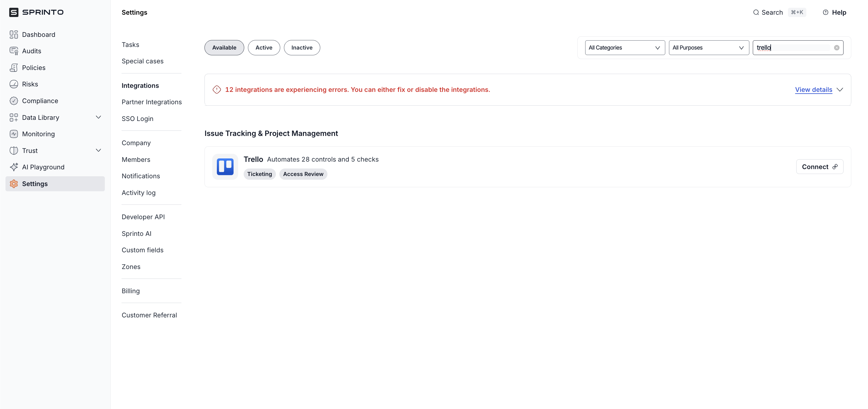Screen dimensions: 868x409
Task: Open Partner Integrations settings page
Action: tap(151, 102)
